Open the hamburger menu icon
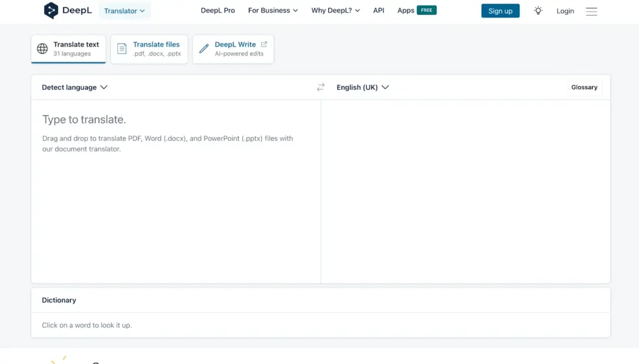The image size is (639, 364). (x=592, y=11)
